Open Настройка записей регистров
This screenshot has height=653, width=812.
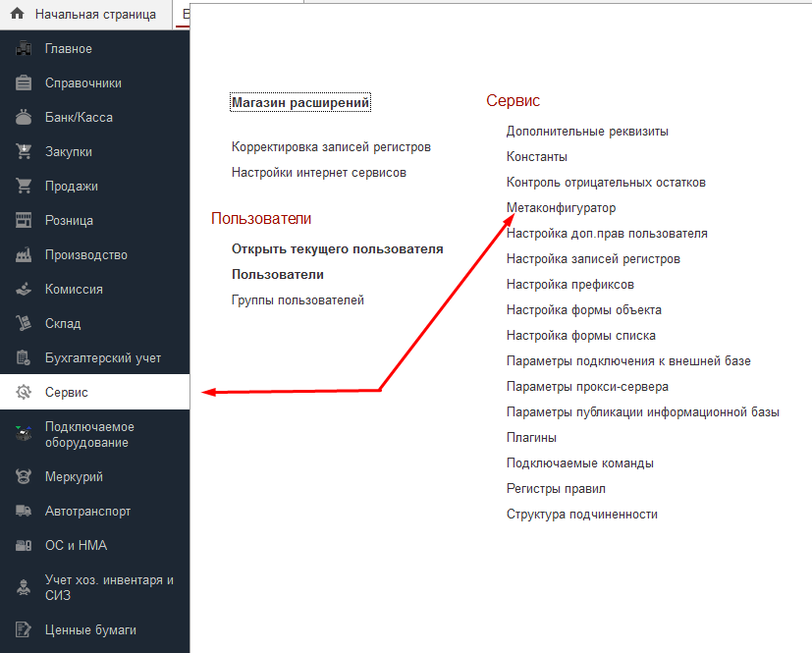pos(593,259)
